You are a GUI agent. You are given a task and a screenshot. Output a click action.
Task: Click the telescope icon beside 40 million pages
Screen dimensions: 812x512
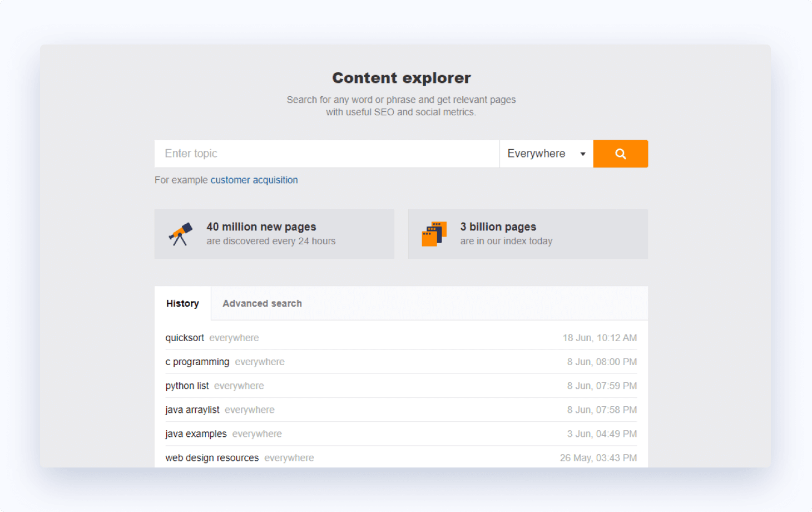pyautogui.click(x=181, y=233)
